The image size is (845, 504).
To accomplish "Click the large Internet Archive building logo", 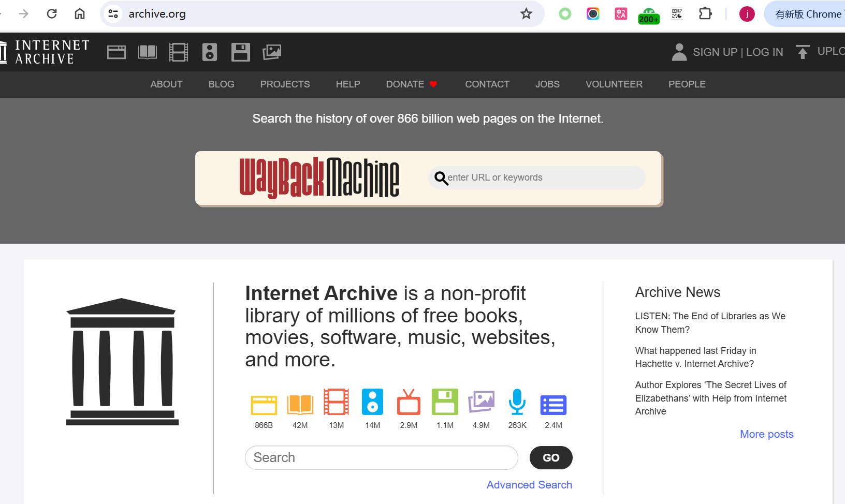I will pos(122,362).
